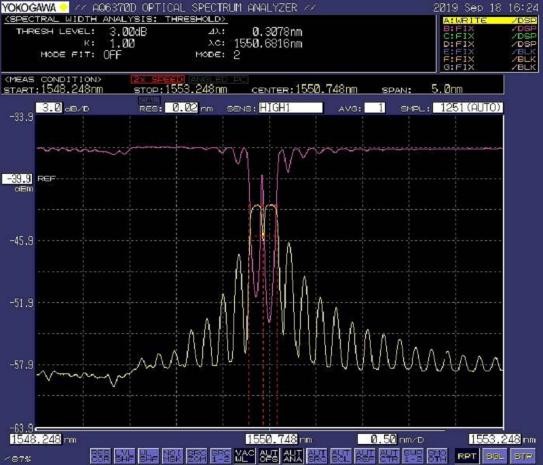Click the AVG 1 field
543x465 pixels.
[374, 108]
